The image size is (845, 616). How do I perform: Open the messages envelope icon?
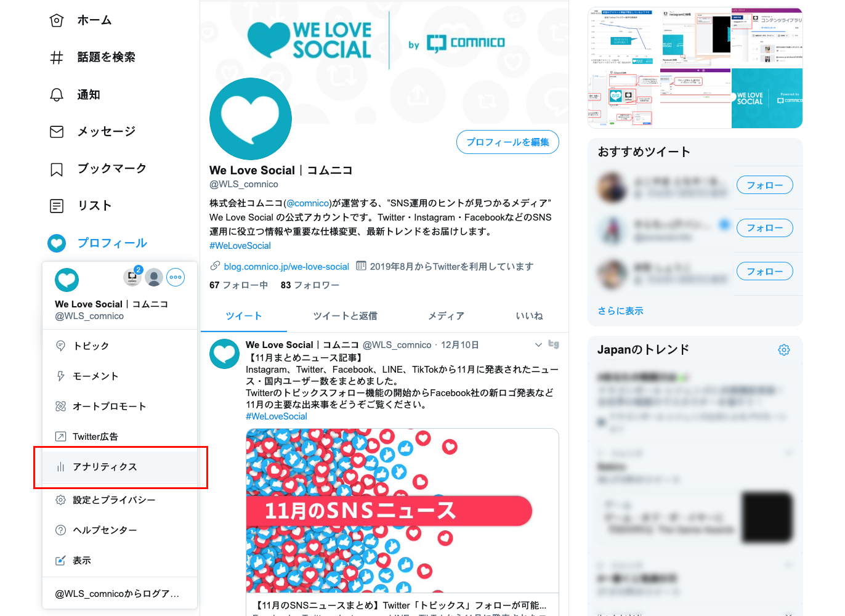57,131
